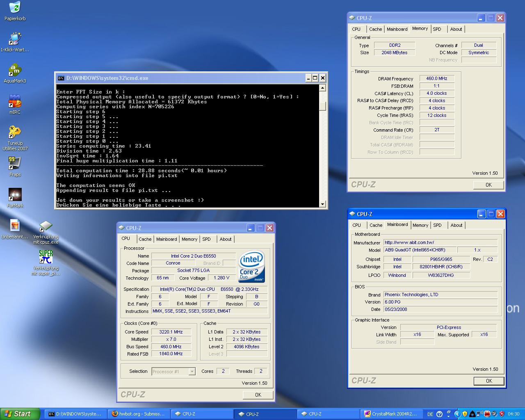Click the Level 2 4096 KBytes cache value
The width and height of the screenshot is (525, 420).
pos(247,347)
